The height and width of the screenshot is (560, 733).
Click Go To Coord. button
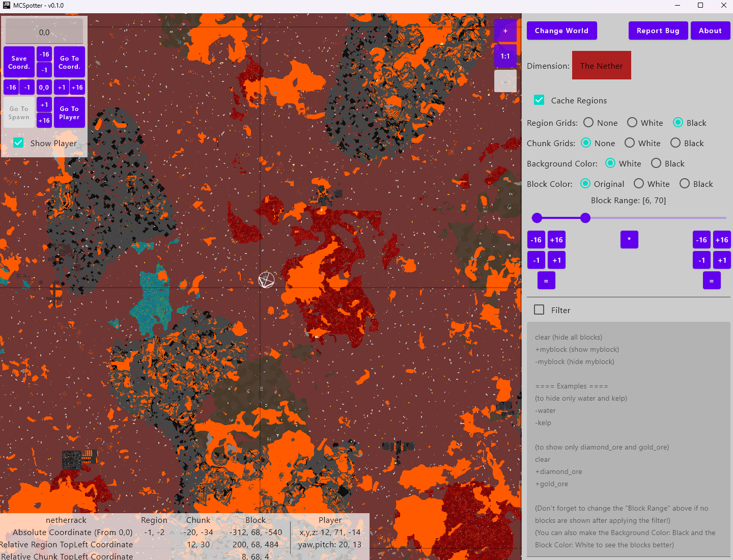click(69, 62)
